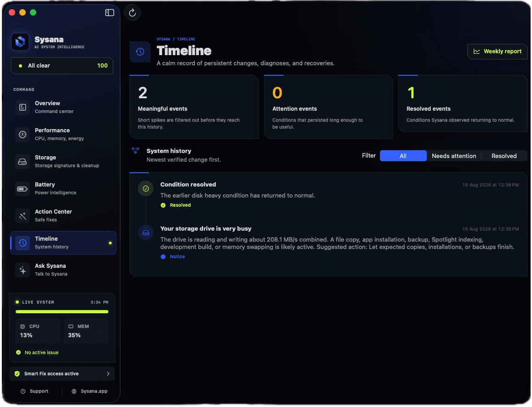Click 'The earlier disk heavy condition' description

click(x=238, y=196)
